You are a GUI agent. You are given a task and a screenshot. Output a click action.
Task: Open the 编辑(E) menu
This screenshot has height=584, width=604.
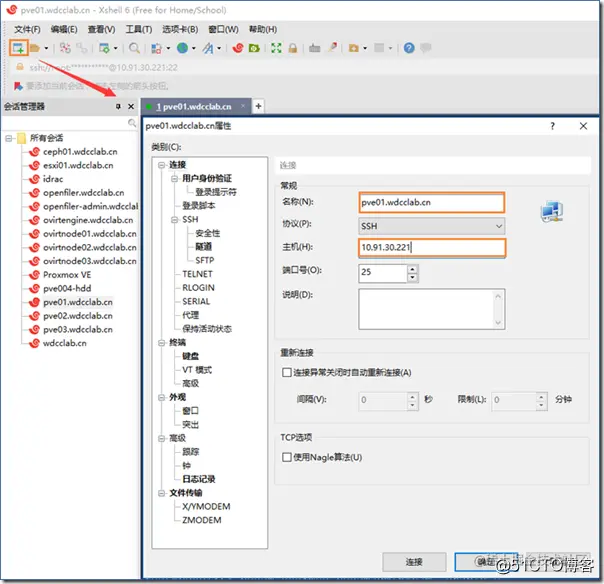pos(64,29)
